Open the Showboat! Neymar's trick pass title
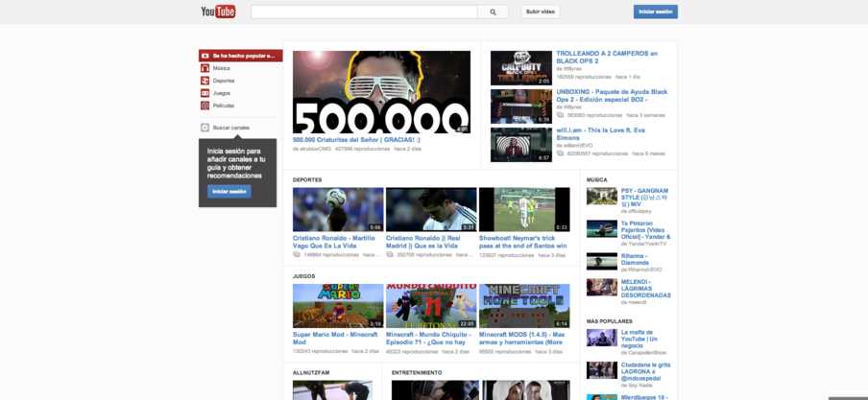The image size is (868, 400). [x=523, y=242]
